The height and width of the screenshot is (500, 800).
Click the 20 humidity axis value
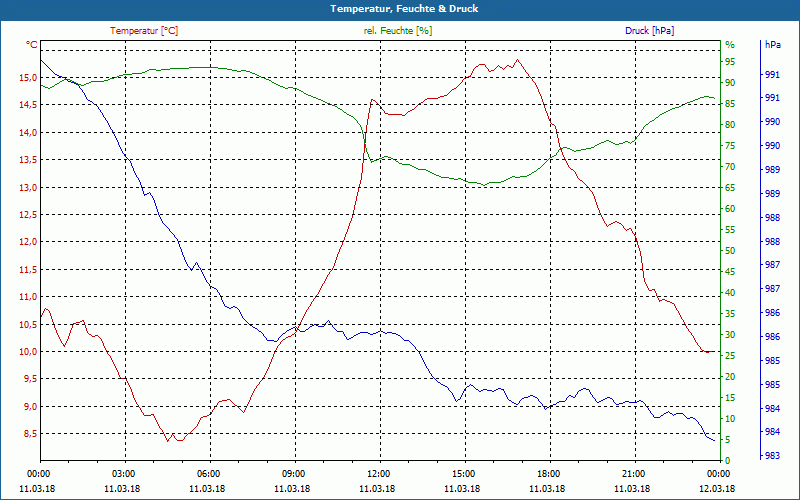click(730, 377)
